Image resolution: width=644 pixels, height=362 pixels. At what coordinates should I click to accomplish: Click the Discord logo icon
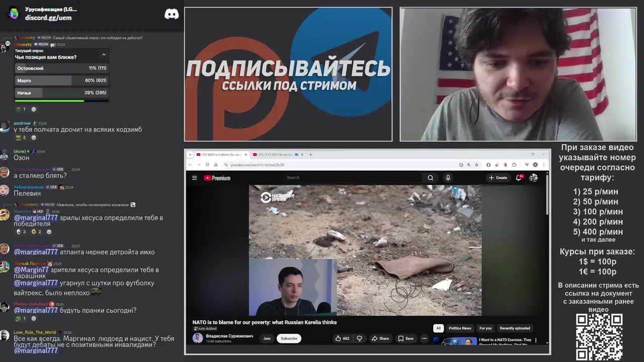172,14
